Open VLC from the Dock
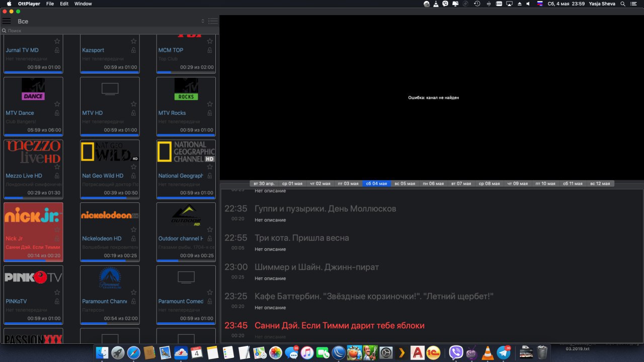The height and width of the screenshot is (362, 644). [487, 352]
